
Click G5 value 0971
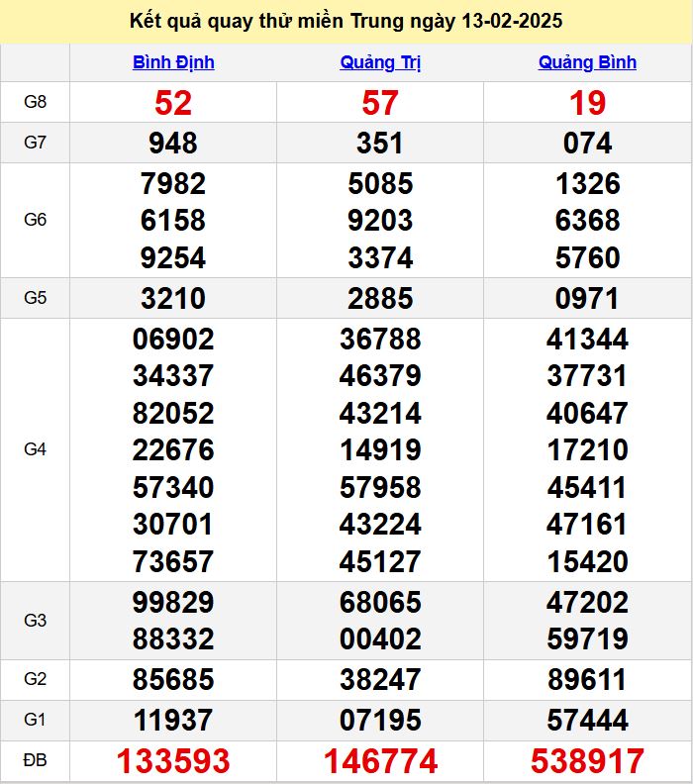pyautogui.click(x=587, y=299)
